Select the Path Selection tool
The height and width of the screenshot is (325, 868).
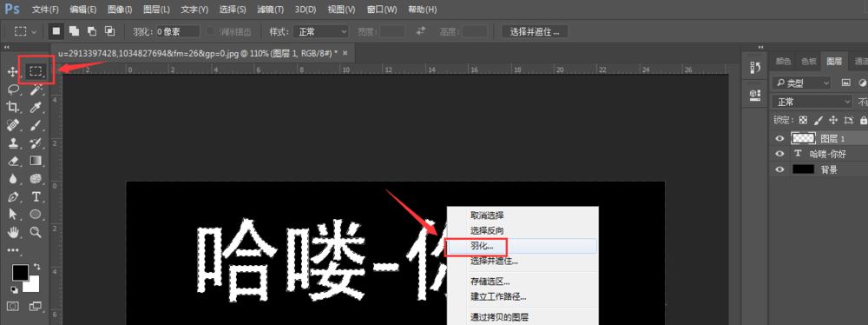coord(13,214)
